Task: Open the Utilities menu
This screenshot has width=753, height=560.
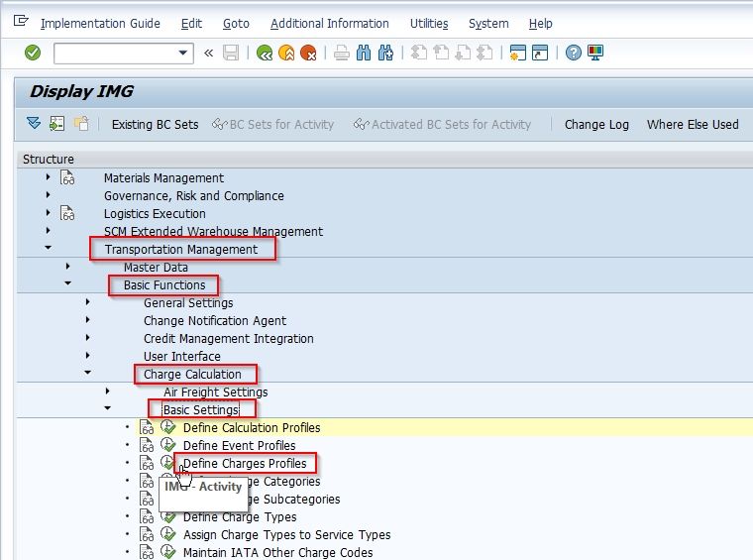Action: (x=429, y=24)
